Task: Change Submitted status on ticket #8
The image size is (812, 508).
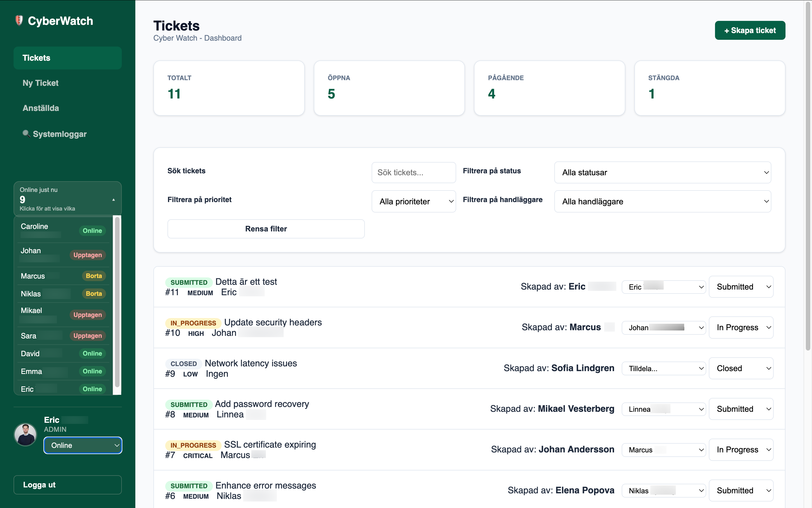Action: 741,409
